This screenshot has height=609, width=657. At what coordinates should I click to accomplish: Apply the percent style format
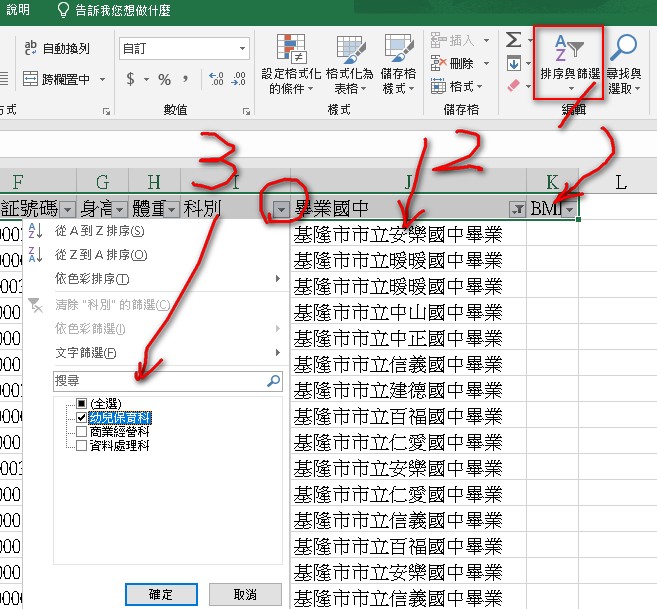(x=164, y=80)
